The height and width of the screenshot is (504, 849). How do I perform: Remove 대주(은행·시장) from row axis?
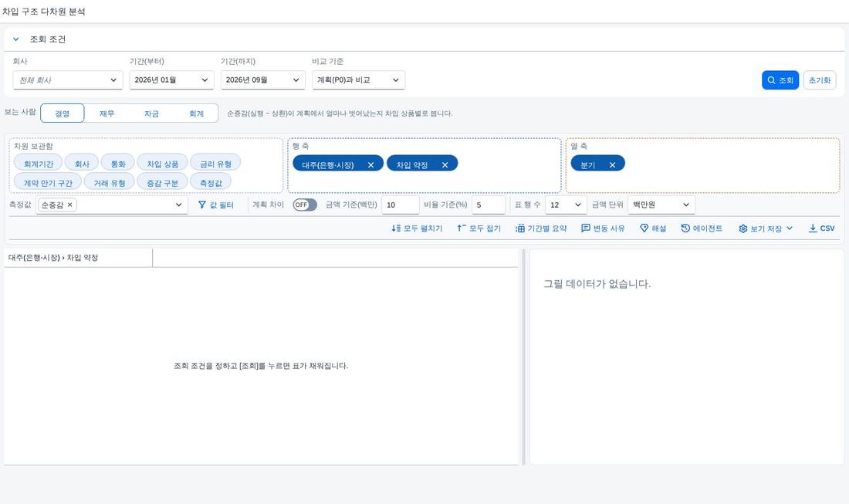[x=371, y=164]
